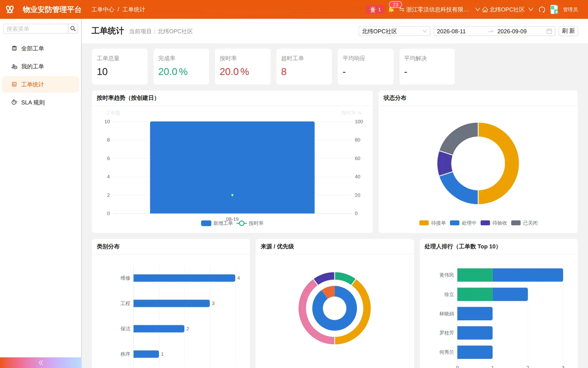Click 工单中心 breadcrumb link
This screenshot has width=588, height=368.
[102, 9]
